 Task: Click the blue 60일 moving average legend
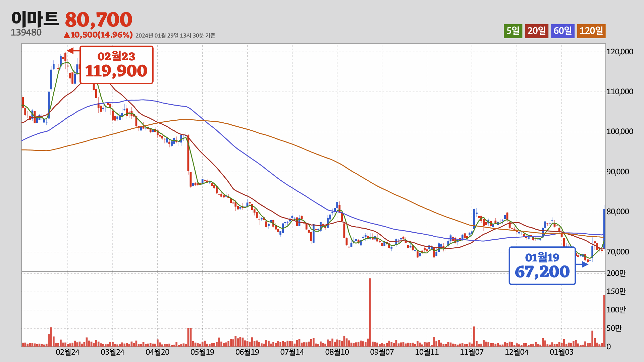point(562,31)
